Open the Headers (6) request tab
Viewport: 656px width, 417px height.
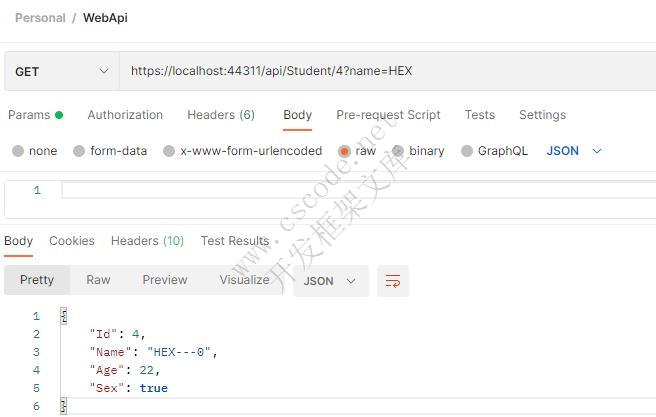(221, 115)
